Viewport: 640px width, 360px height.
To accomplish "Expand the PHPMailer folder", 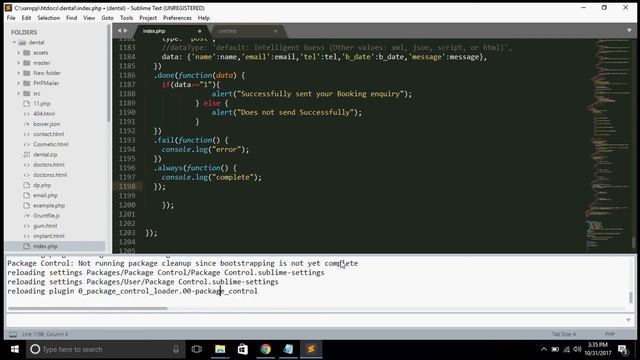I will point(19,83).
